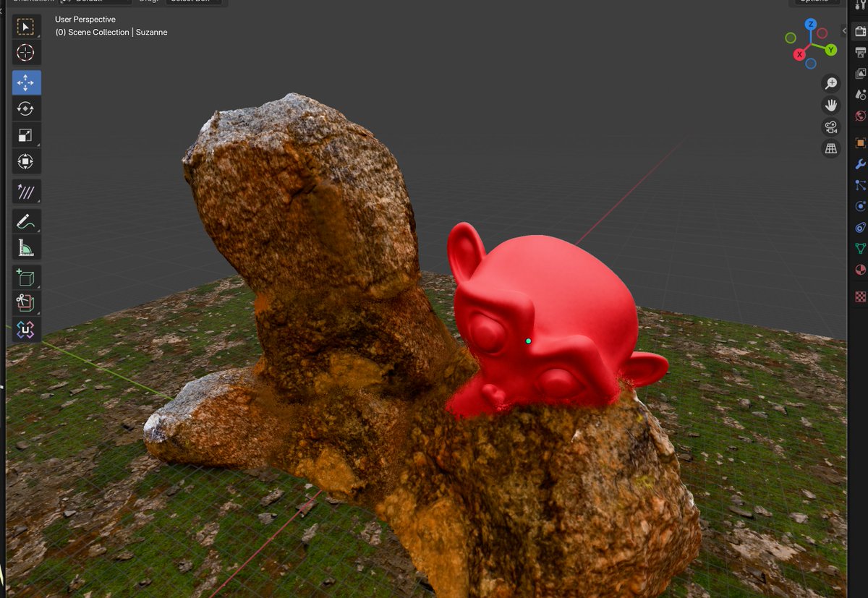Click the Zoom magnifier viewport button
Screen dimensions: 868x598
point(831,84)
